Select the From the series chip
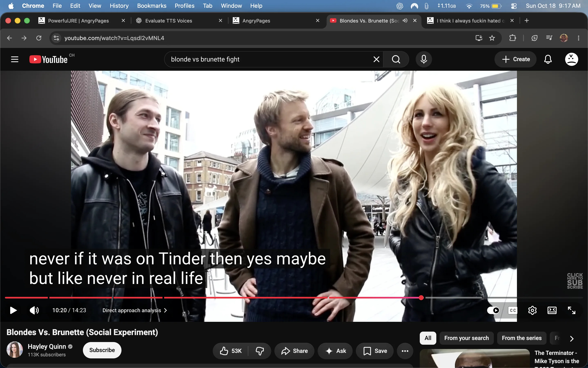Viewport: 588px width, 368px height. [522, 338]
